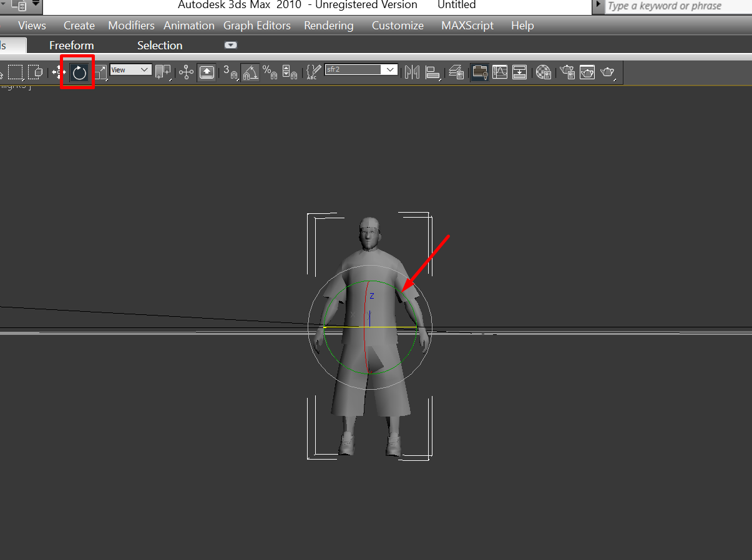Toggle the Window/Crossing selection mode

coord(36,72)
